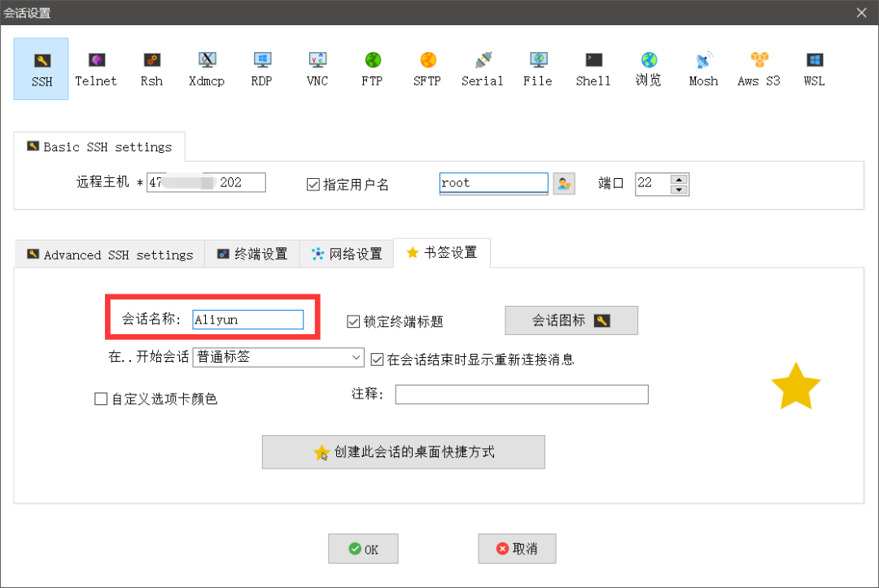
Task: Select the WSL session type icon
Action: (x=814, y=68)
